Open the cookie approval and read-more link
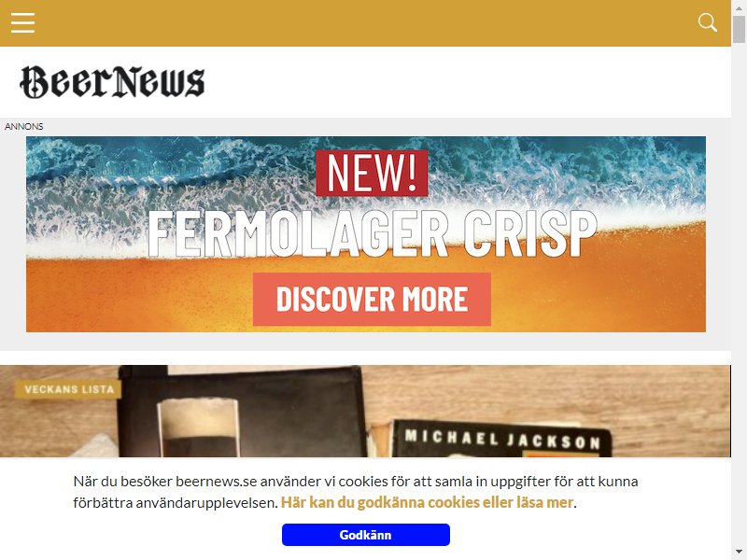 tap(427, 502)
